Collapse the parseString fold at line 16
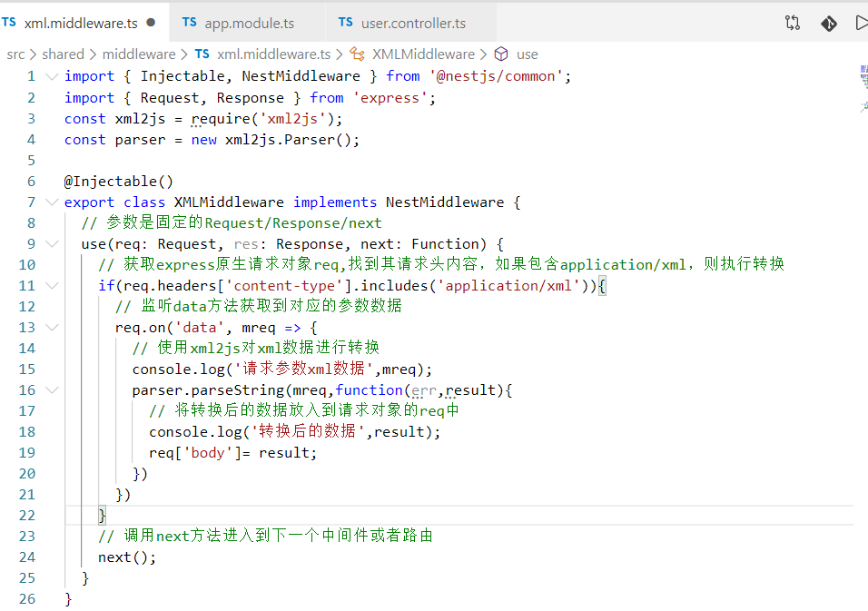This screenshot has height=611, width=868. 52,389
